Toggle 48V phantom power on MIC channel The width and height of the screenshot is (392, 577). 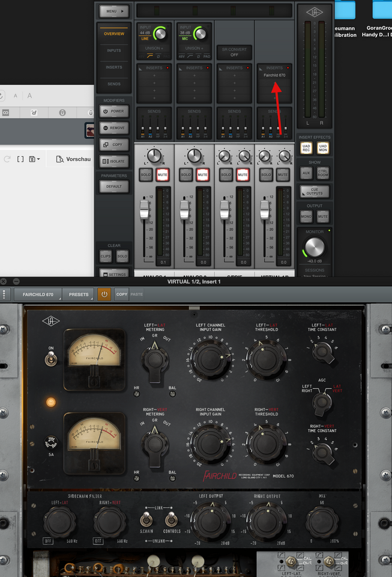(182, 56)
